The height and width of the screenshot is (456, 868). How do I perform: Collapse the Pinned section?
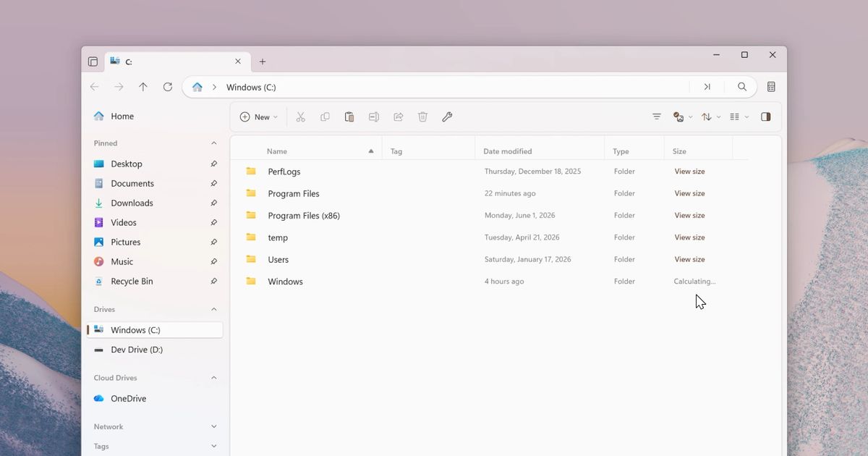coord(214,143)
